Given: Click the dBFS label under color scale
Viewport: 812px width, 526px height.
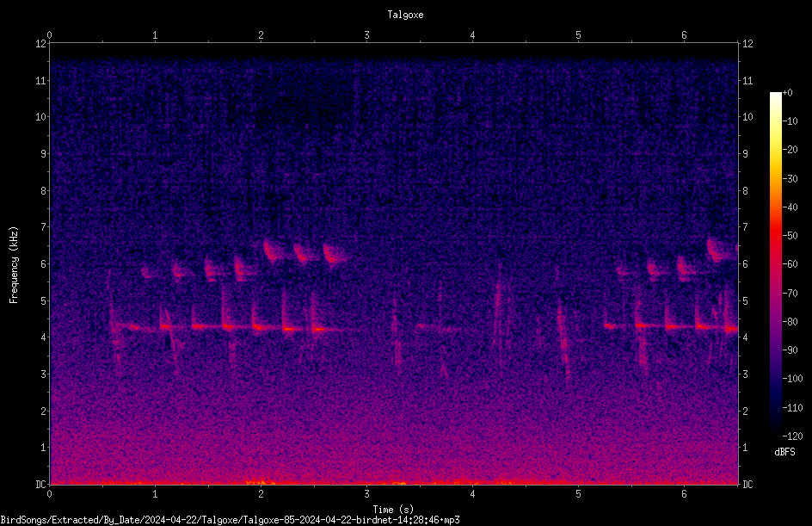Looking at the screenshot, I should tap(784, 452).
